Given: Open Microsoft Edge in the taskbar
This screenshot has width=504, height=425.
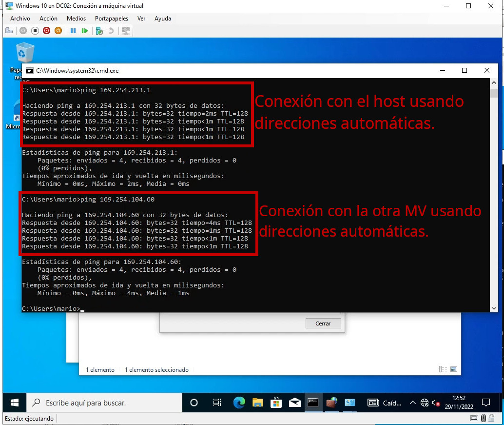Looking at the screenshot, I should pos(239,403).
